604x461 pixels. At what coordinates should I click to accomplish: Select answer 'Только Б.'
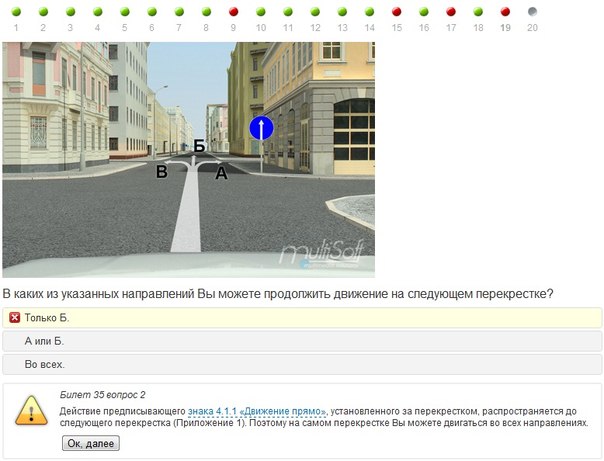(302, 318)
